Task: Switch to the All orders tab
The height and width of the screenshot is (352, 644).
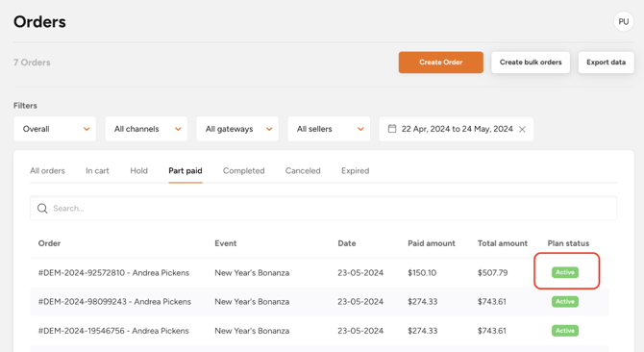Action: (x=47, y=171)
